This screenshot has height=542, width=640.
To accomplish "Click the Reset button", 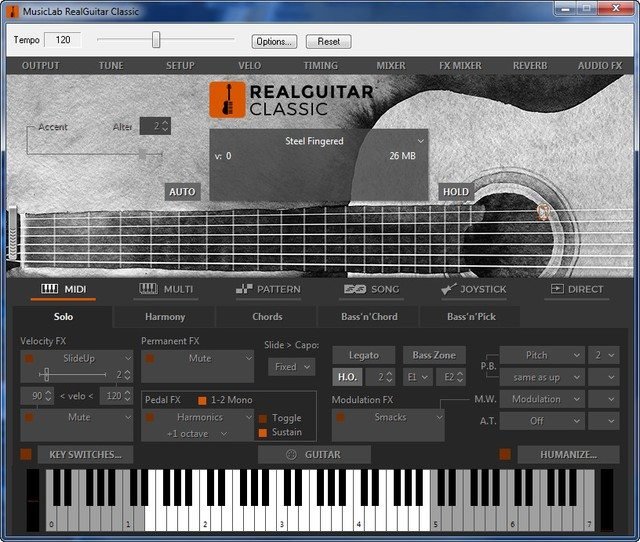I will click(329, 42).
